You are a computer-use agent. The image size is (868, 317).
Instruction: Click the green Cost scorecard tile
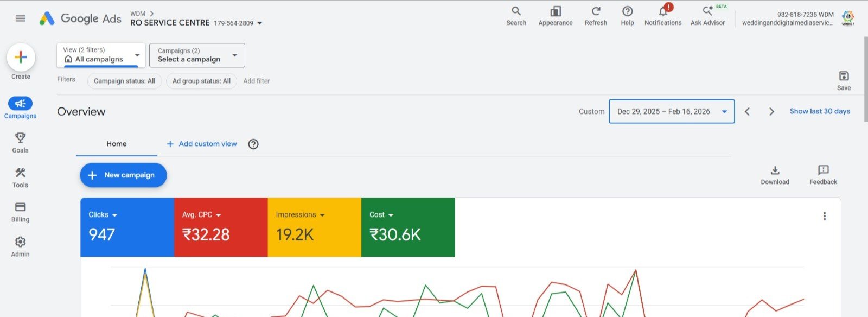click(408, 227)
